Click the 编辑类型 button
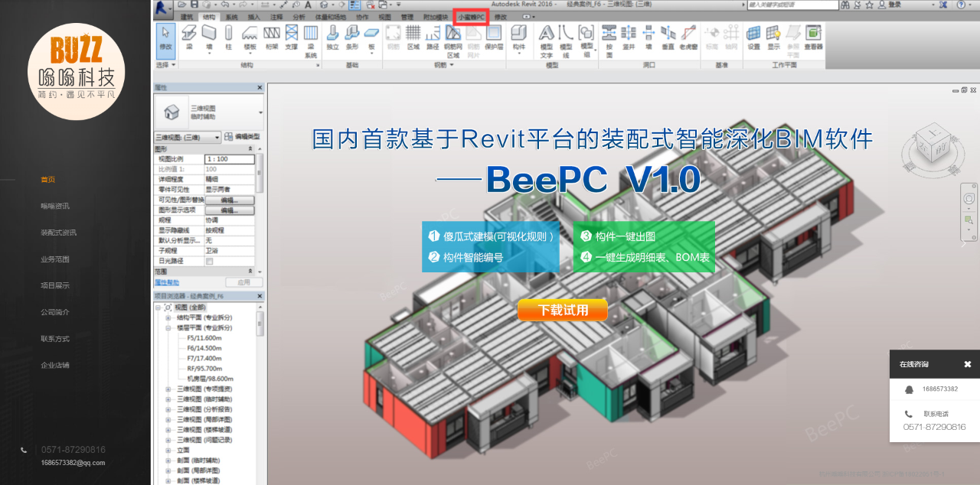Viewport: 980px width, 485px height. (x=243, y=137)
